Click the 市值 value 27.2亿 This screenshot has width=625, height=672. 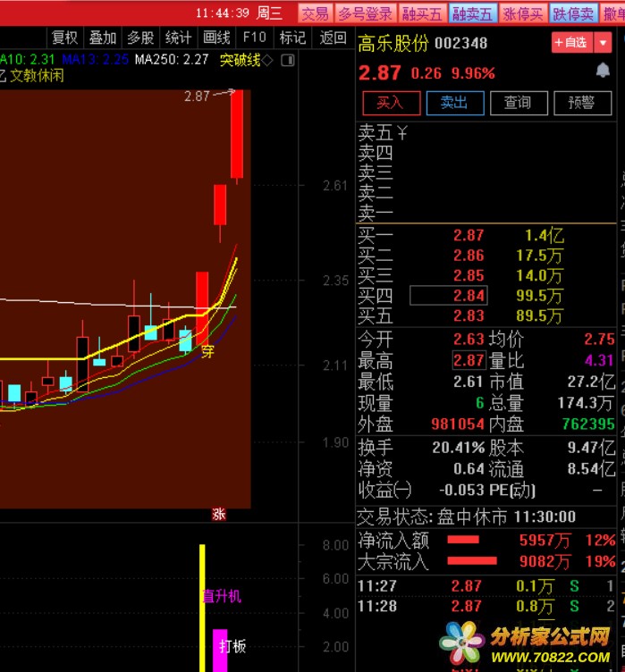tap(591, 382)
